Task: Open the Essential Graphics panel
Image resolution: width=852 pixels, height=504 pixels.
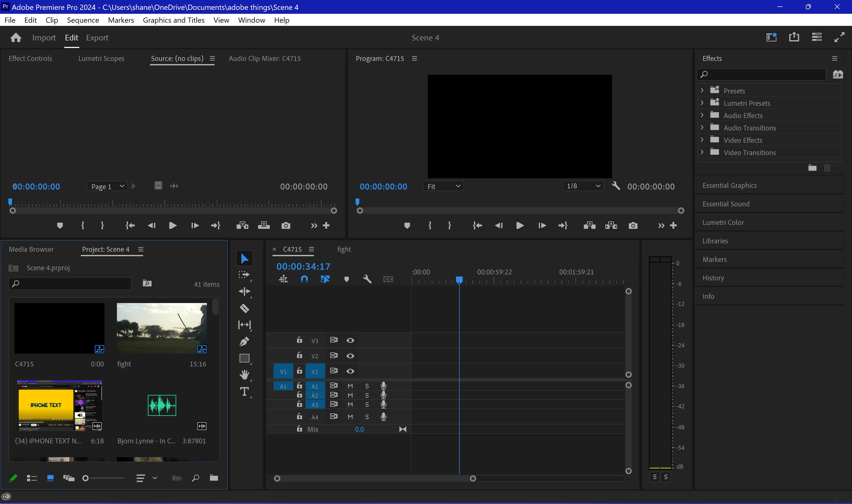Action: [x=729, y=185]
